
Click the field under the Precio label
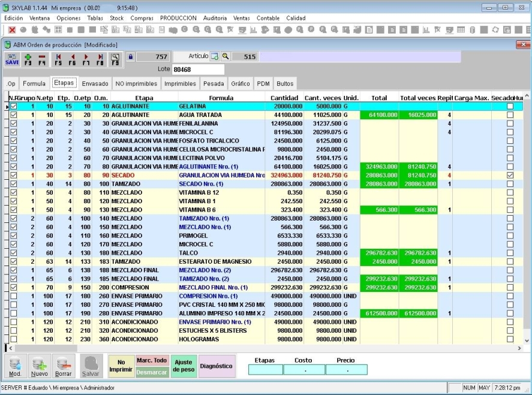coord(346,370)
